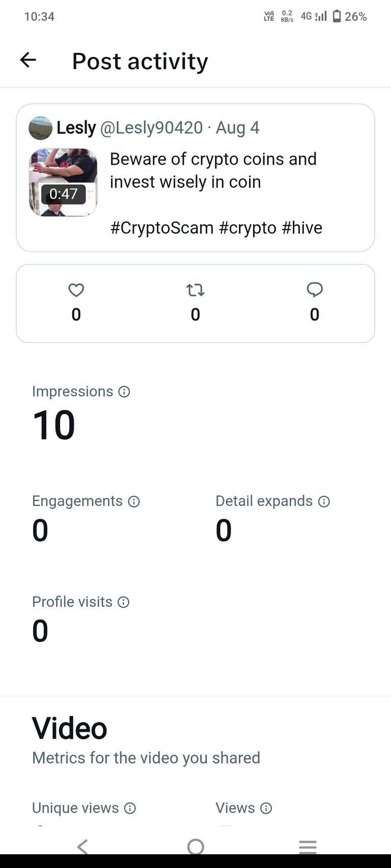
Task: Open the 0:47 video thumbnail
Action: [x=63, y=183]
